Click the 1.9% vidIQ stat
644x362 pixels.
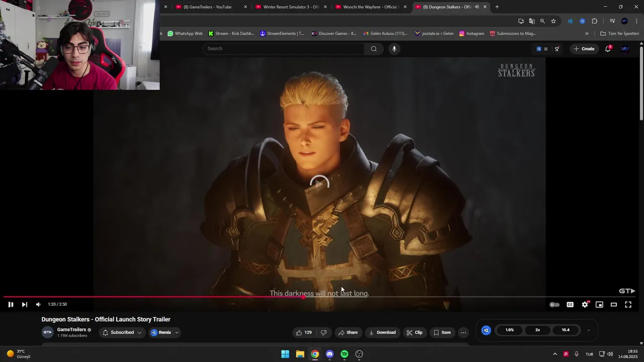tap(510, 330)
